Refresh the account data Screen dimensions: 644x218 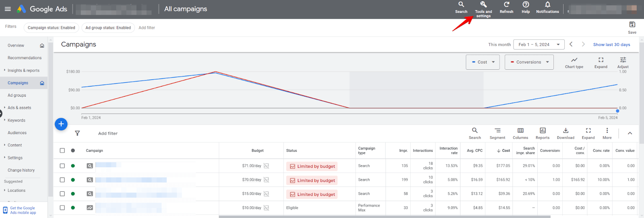coord(506,7)
